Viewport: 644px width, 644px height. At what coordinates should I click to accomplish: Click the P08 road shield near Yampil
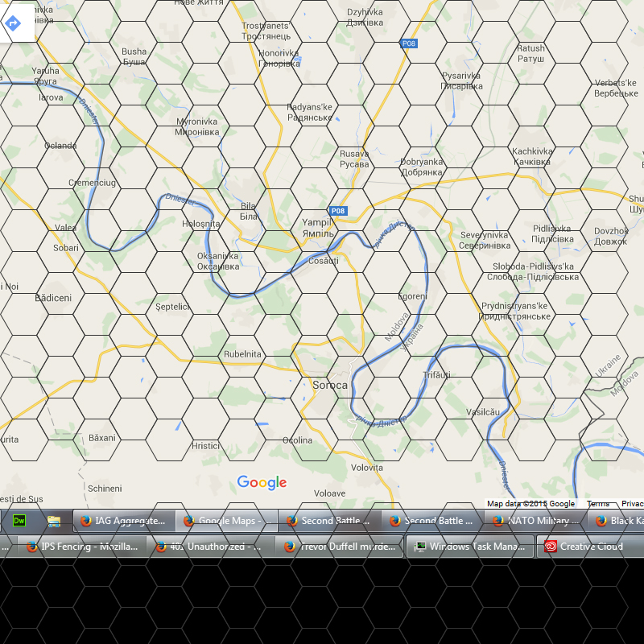pyautogui.click(x=338, y=211)
